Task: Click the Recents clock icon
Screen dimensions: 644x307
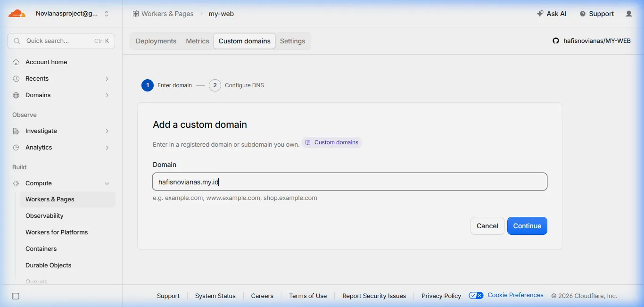Action: pyautogui.click(x=16, y=79)
